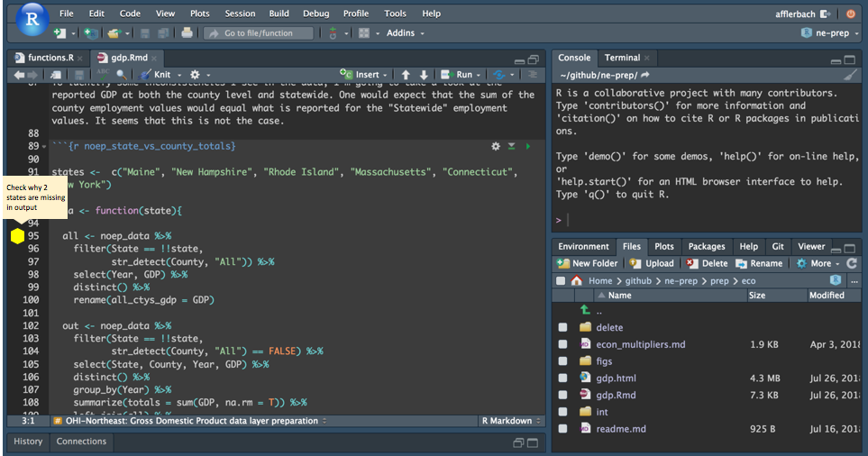Open the More dropdown in Files pane
This screenshot has width=868, height=456.
point(818,263)
